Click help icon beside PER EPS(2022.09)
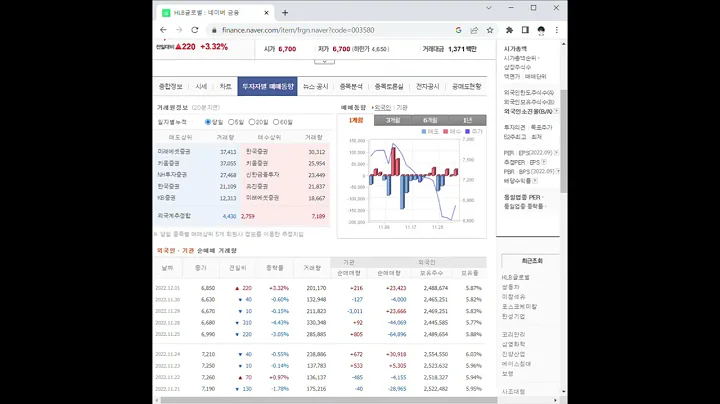This screenshot has width=720, height=404. coord(556,152)
